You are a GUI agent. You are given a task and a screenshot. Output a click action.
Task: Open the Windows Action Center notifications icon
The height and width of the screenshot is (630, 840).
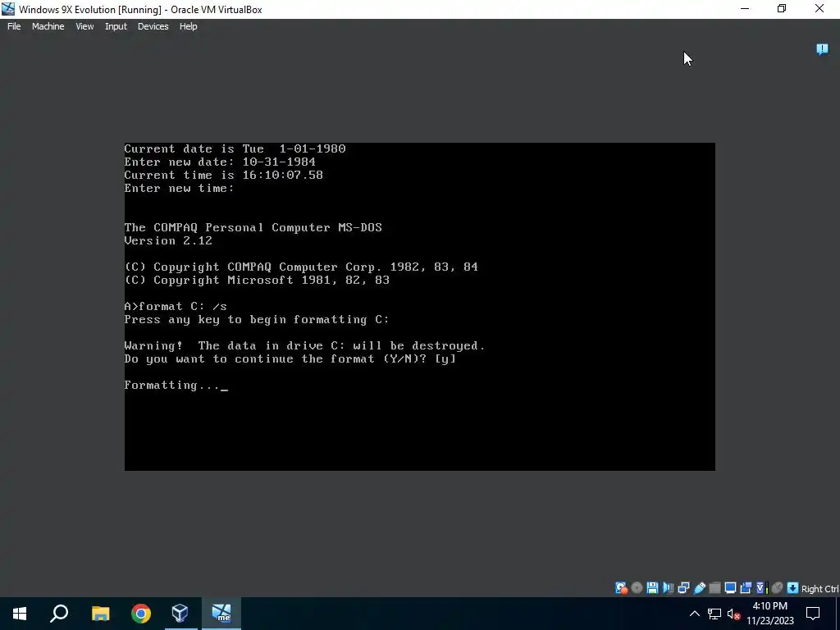coord(813,614)
